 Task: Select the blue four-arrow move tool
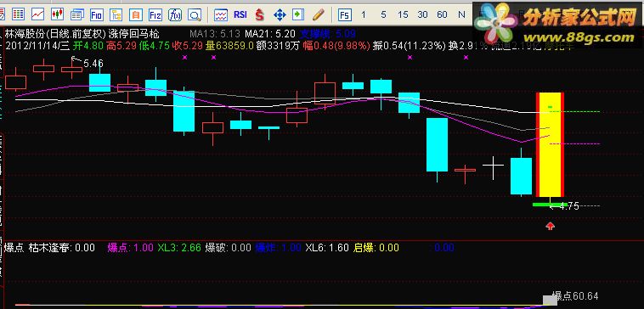click(x=280, y=15)
